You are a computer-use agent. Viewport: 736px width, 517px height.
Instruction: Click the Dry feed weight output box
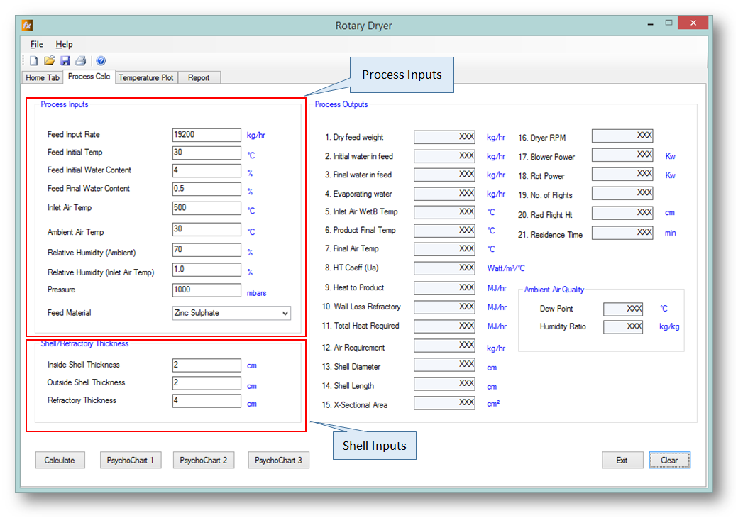pyautogui.click(x=445, y=137)
